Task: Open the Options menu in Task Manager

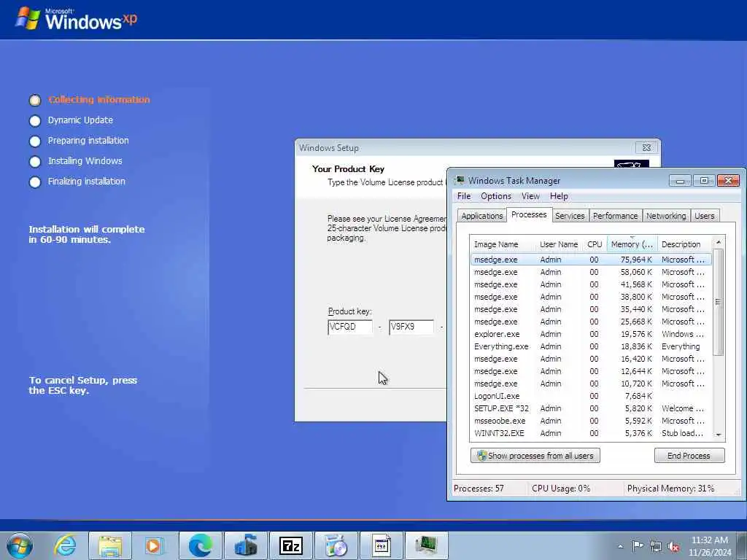Action: click(496, 196)
